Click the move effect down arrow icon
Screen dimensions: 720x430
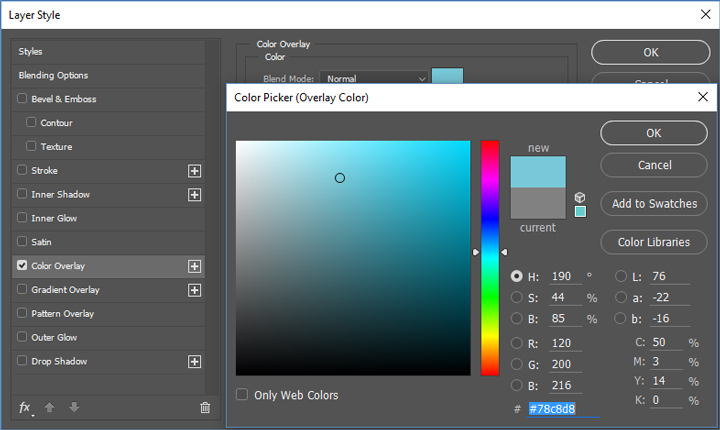tap(74, 407)
